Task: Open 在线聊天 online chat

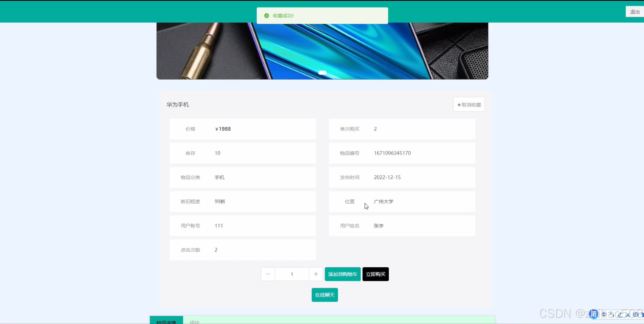Action: click(x=325, y=295)
